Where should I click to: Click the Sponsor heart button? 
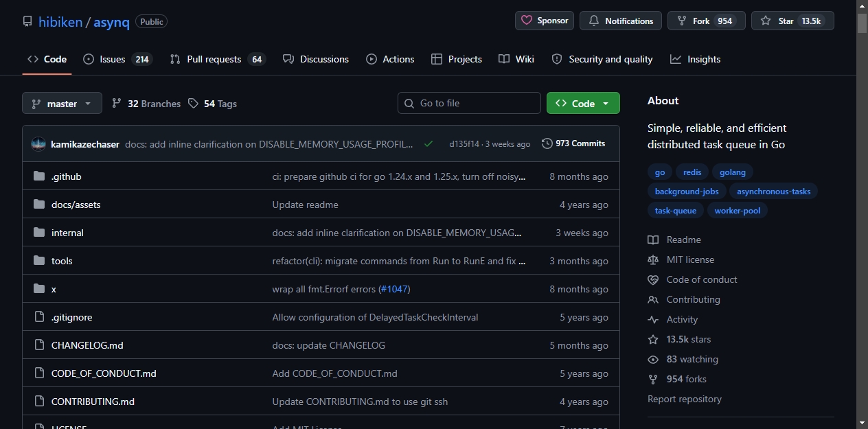pyautogui.click(x=545, y=21)
